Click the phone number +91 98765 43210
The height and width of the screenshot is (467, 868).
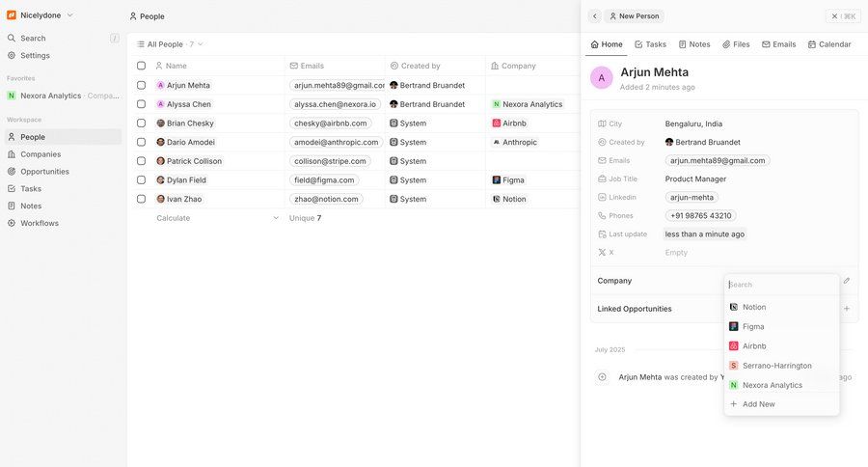(x=701, y=215)
